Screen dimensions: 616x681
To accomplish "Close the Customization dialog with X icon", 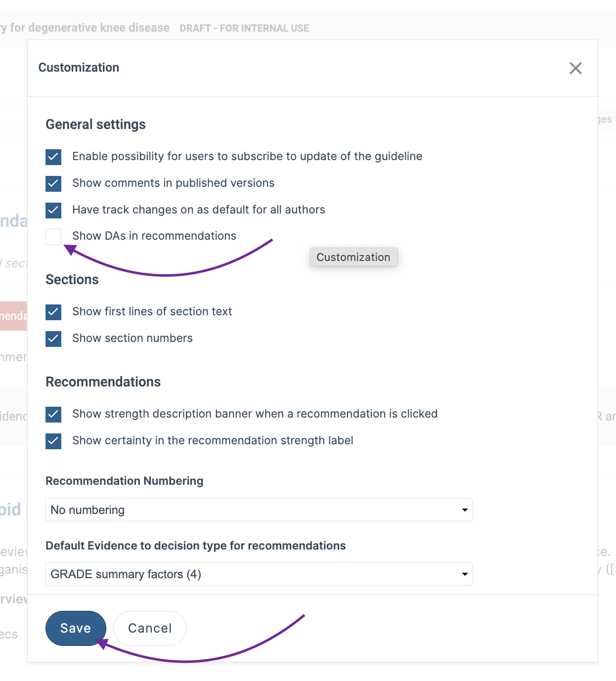I will (x=575, y=68).
